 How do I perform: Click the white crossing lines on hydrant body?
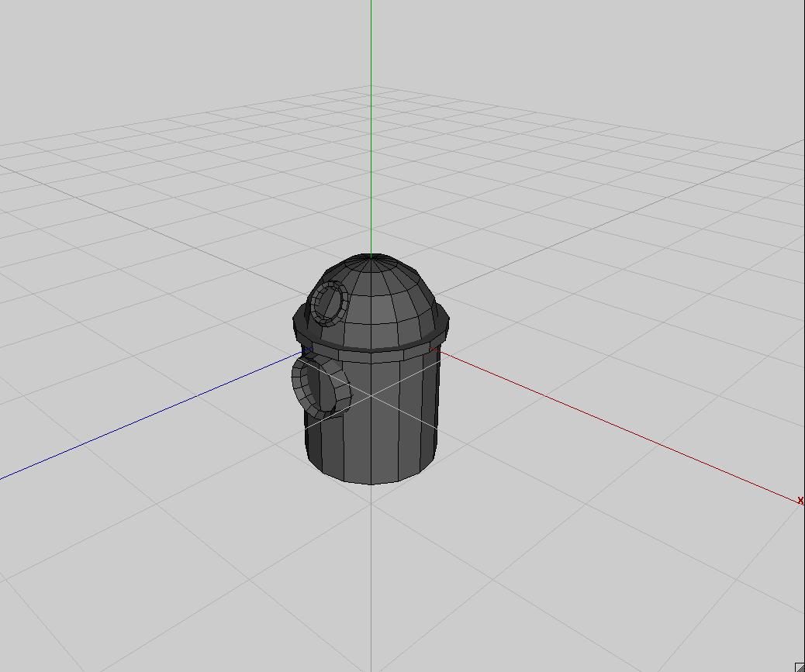click(371, 395)
